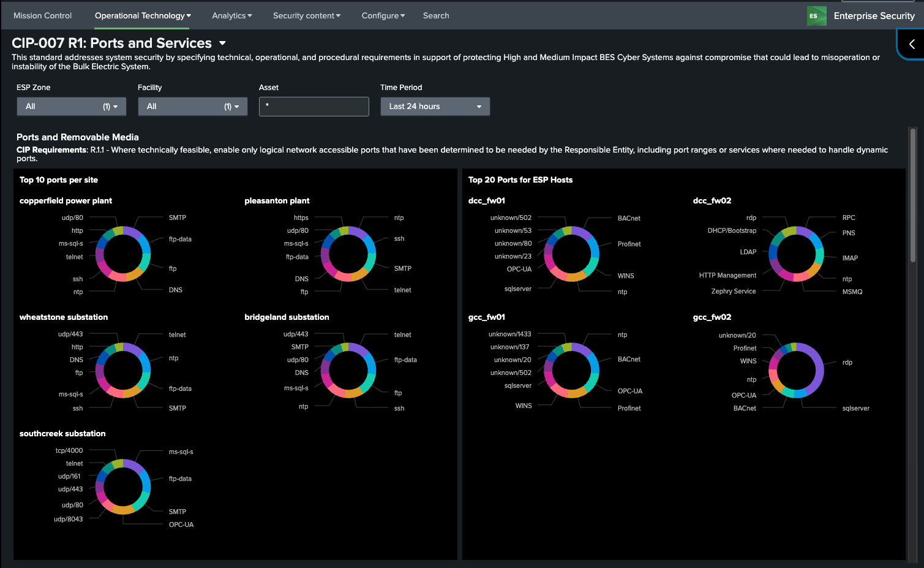
Task: Click the Enterprise Security ES logo icon
Action: click(816, 16)
